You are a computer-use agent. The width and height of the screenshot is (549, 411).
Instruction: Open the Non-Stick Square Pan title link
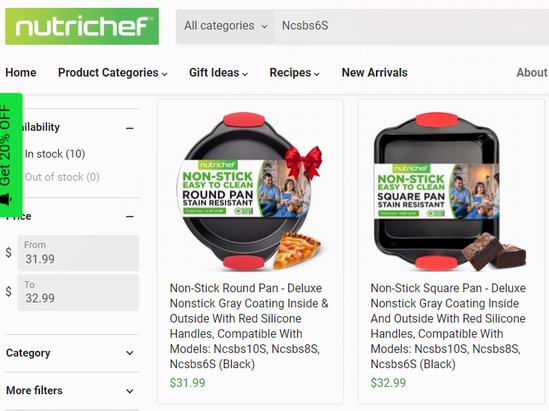coord(448,326)
